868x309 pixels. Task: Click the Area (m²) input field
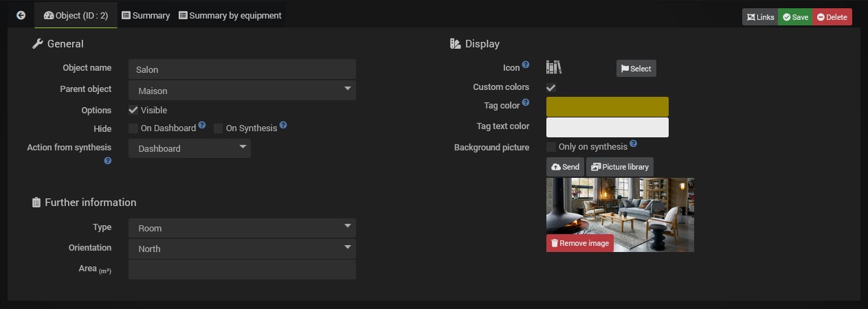[242, 269]
